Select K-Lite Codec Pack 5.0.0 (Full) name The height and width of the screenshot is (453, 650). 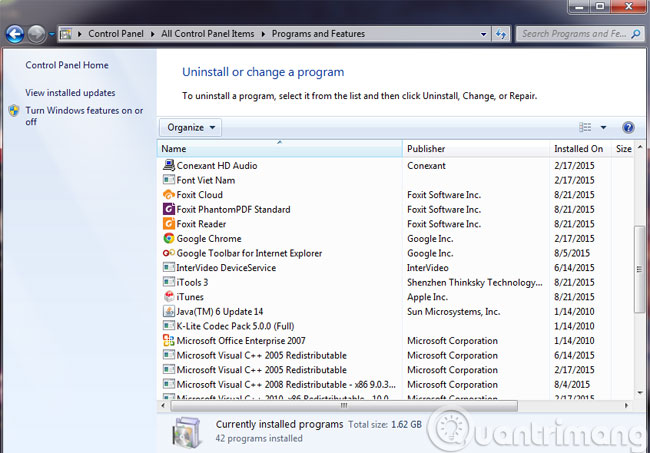click(x=235, y=326)
